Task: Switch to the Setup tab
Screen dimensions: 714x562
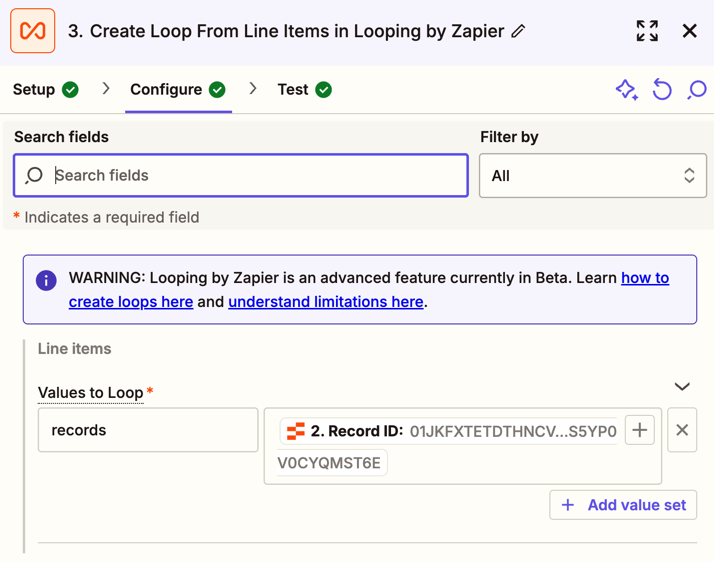Action: click(46, 90)
